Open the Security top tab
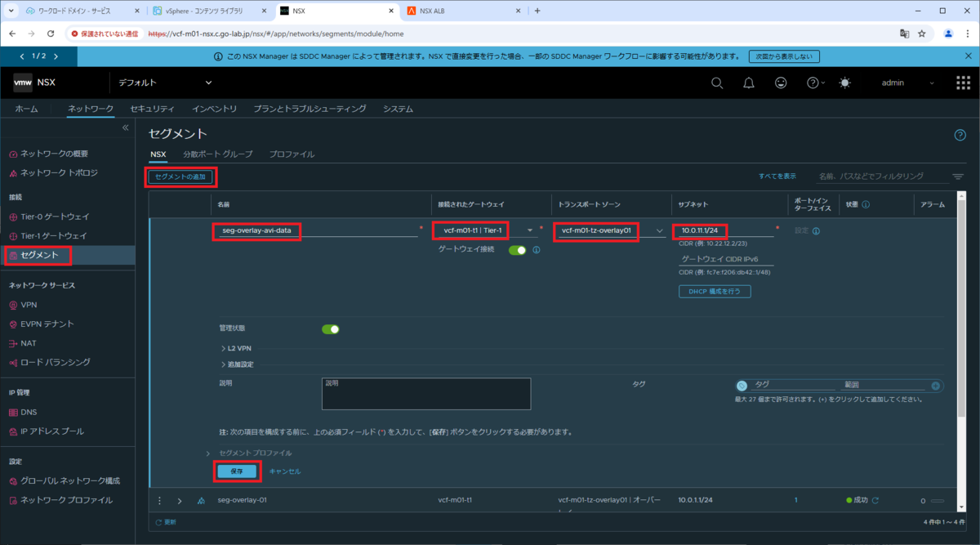980x545 pixels. point(152,109)
